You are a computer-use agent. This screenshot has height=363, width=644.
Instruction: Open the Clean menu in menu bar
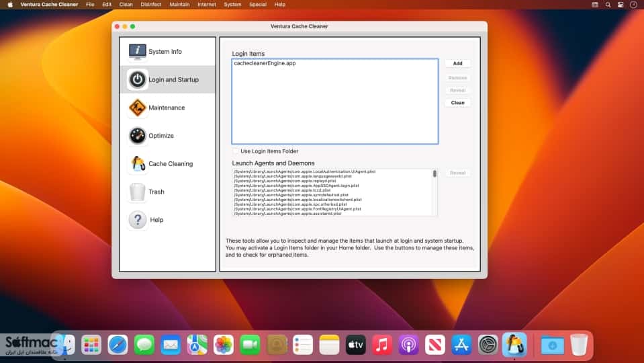[x=126, y=5]
